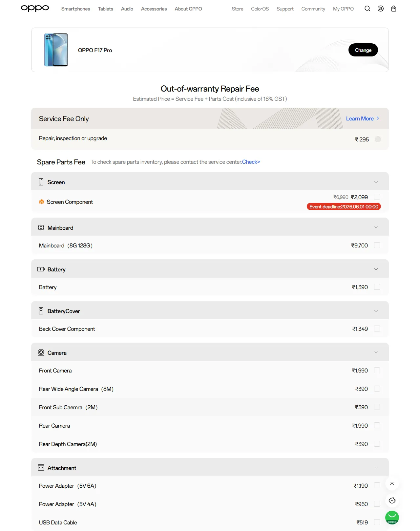Click the Mainboard (8G 128G) label
The height and width of the screenshot is (531, 420).
tap(66, 245)
